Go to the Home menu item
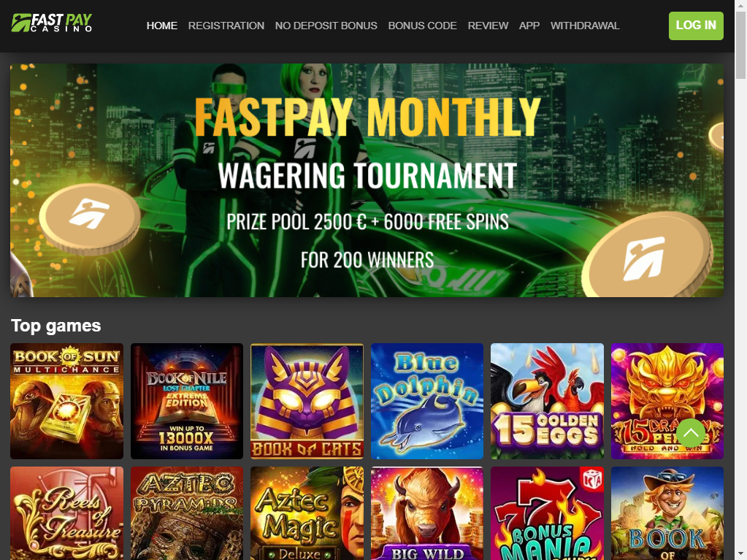This screenshot has width=747, height=560. click(x=162, y=26)
